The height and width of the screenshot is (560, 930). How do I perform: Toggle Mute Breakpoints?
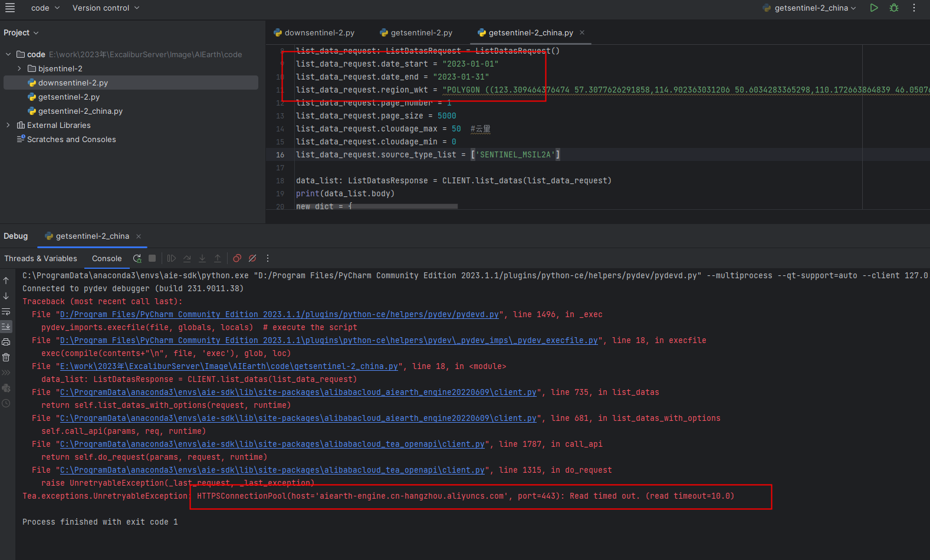(x=252, y=258)
